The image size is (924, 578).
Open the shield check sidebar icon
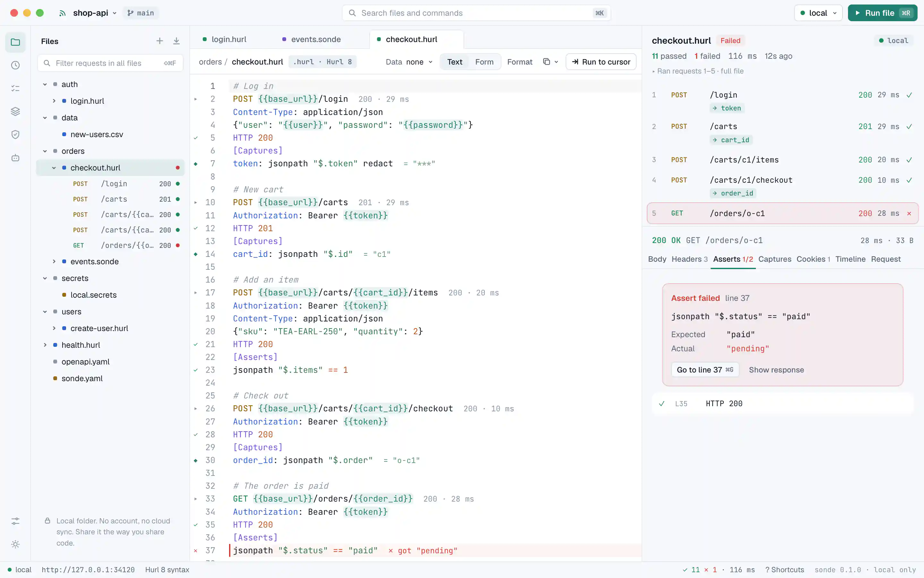pos(15,135)
